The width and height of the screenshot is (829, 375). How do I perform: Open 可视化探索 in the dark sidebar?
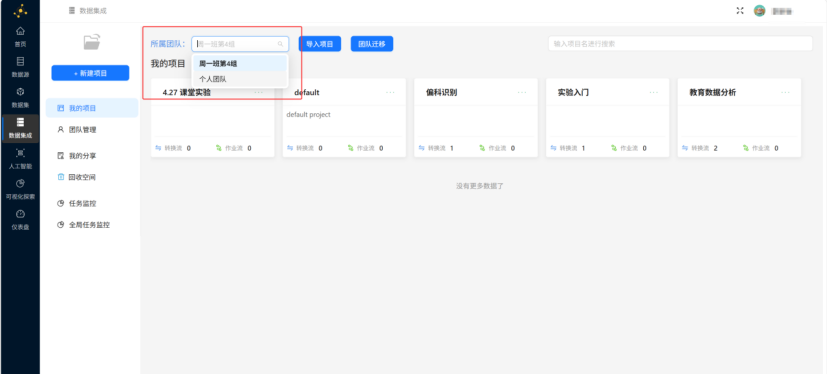(20, 189)
